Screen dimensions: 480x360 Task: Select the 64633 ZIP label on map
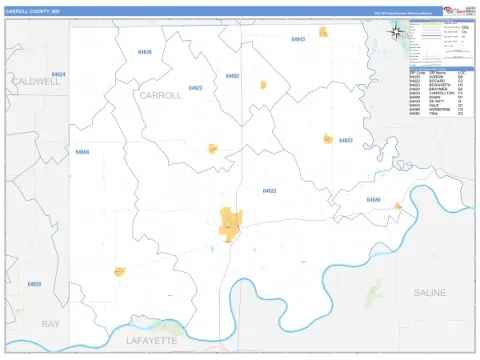point(269,191)
